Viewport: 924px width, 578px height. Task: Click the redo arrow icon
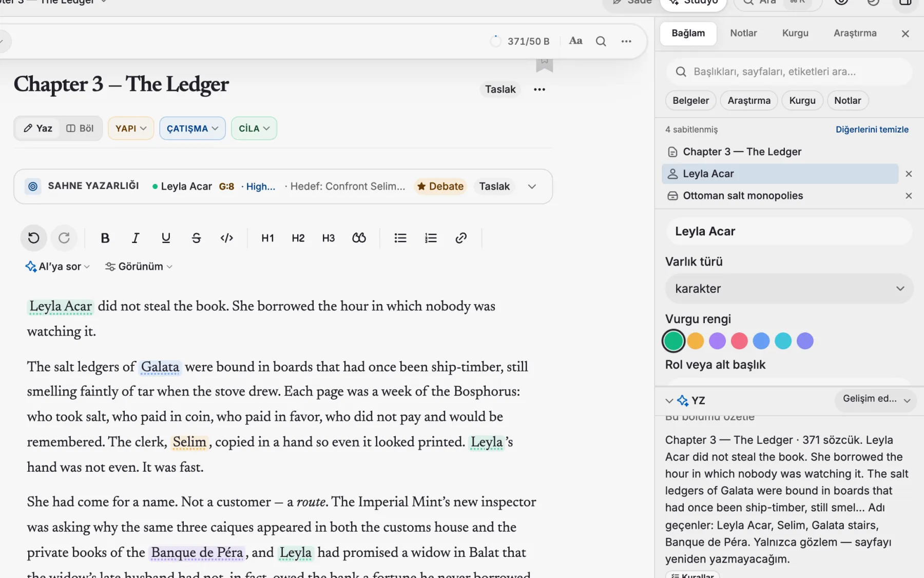[x=64, y=238]
